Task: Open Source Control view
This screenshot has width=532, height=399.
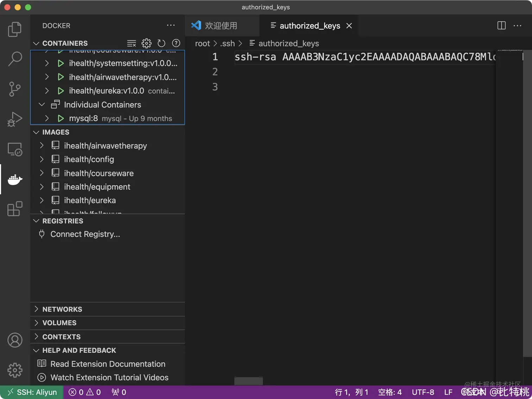Action: (x=15, y=89)
